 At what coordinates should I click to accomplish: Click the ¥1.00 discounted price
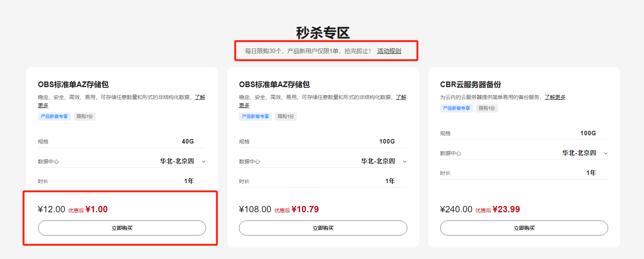coord(97,209)
